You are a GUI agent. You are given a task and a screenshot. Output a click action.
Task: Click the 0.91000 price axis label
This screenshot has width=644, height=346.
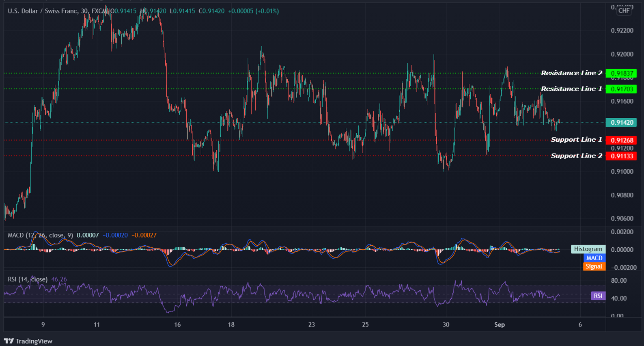pos(622,172)
